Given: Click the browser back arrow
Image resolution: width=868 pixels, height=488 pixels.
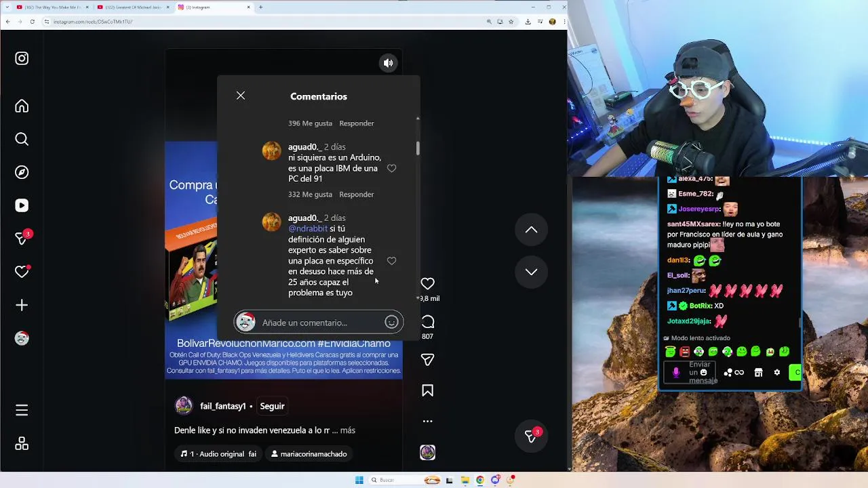Looking at the screenshot, I should pos(7,22).
